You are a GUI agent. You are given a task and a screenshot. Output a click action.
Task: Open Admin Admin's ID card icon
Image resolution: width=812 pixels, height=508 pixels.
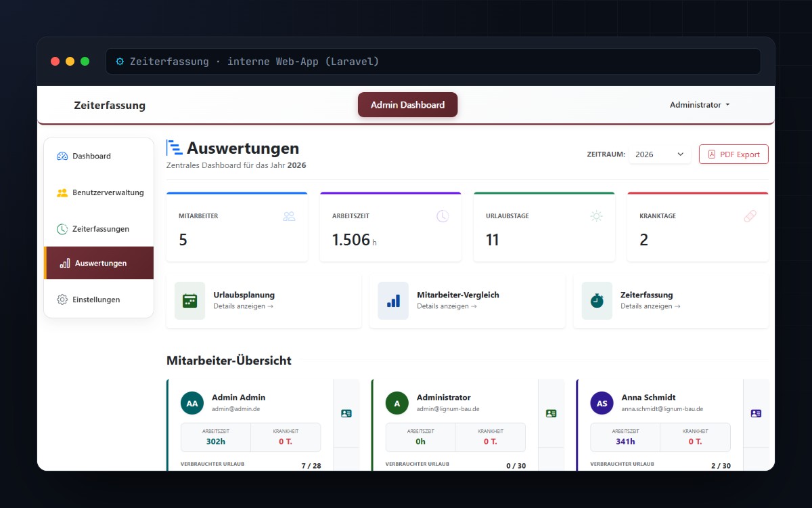coord(346,413)
